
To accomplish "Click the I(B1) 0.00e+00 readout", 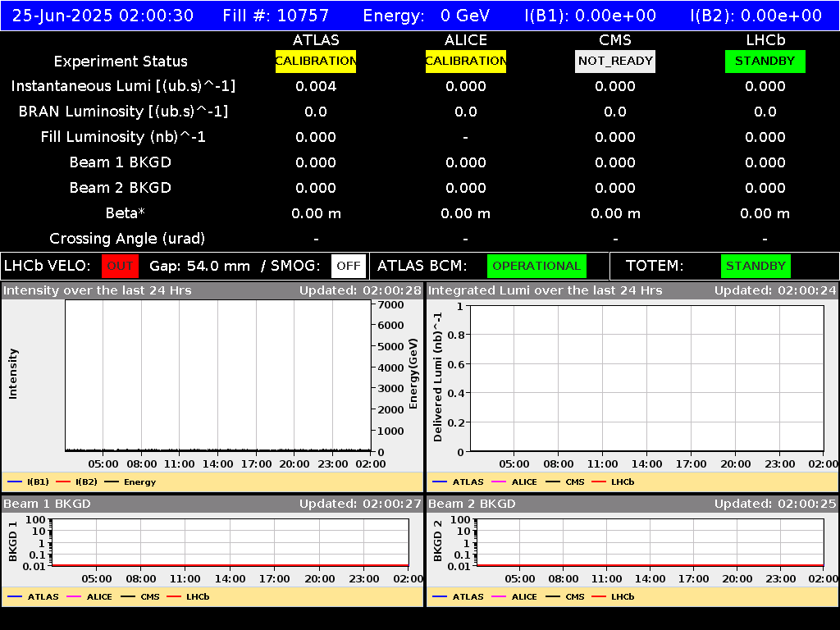I will click(x=591, y=16).
